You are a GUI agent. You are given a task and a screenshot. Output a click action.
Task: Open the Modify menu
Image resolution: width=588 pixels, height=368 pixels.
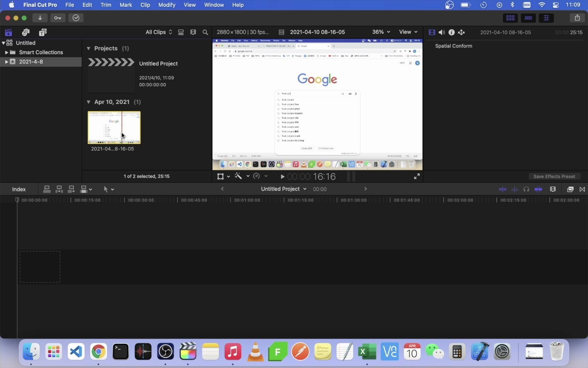(x=167, y=5)
